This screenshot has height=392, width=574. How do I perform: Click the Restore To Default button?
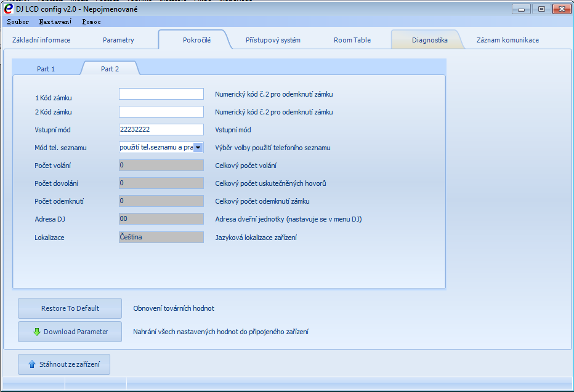coord(70,308)
